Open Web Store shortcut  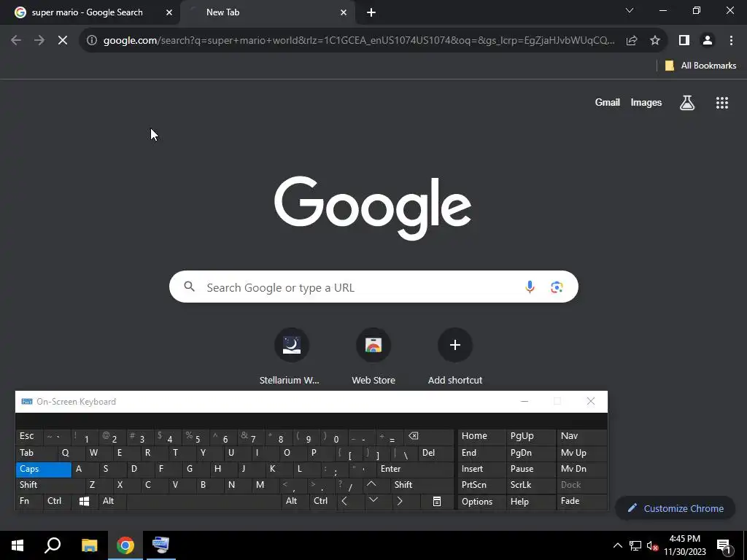373,356
